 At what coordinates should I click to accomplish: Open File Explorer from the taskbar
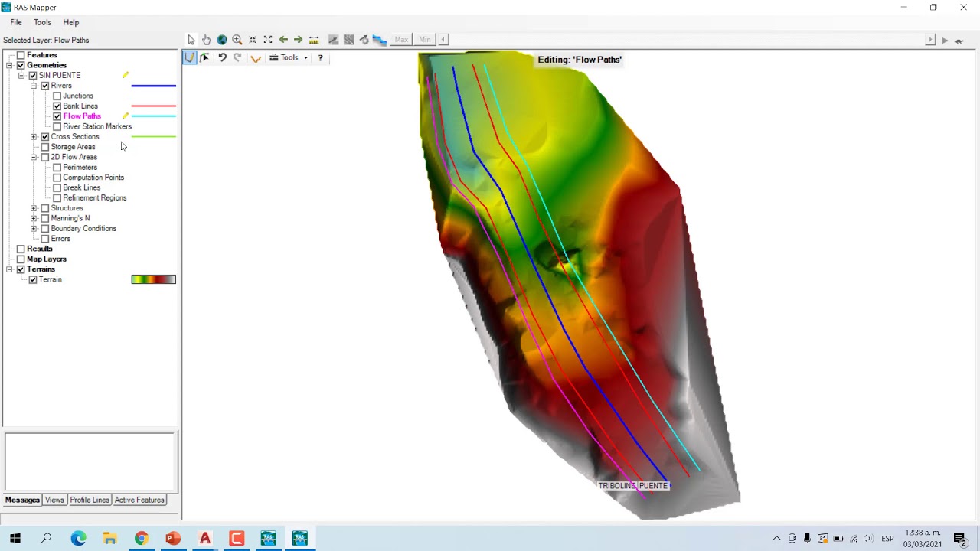tap(110, 539)
